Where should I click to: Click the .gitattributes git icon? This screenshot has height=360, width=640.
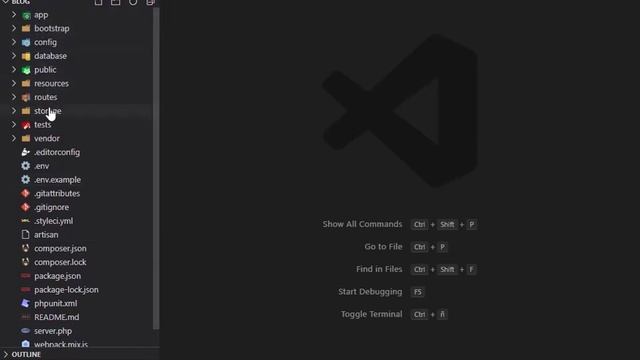25,193
